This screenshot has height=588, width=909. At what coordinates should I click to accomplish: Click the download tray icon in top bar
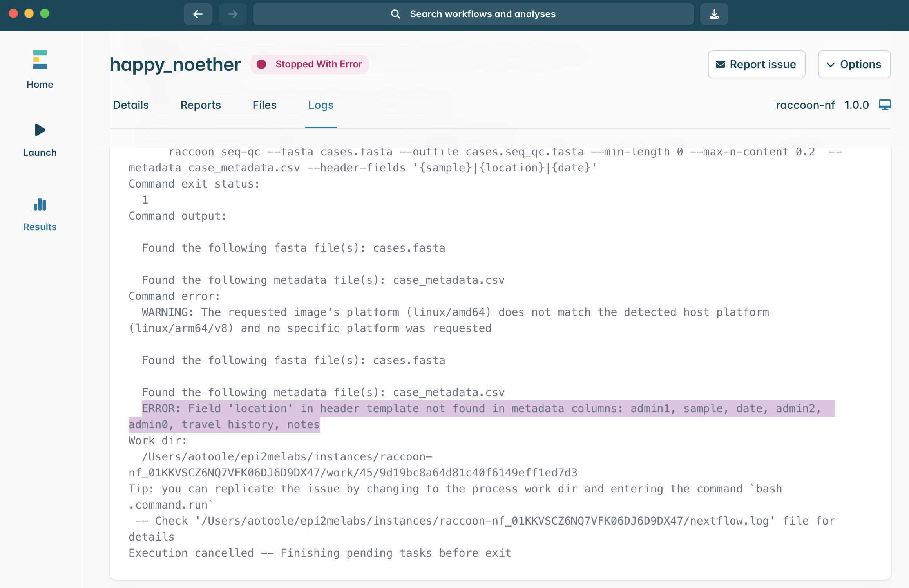(714, 14)
